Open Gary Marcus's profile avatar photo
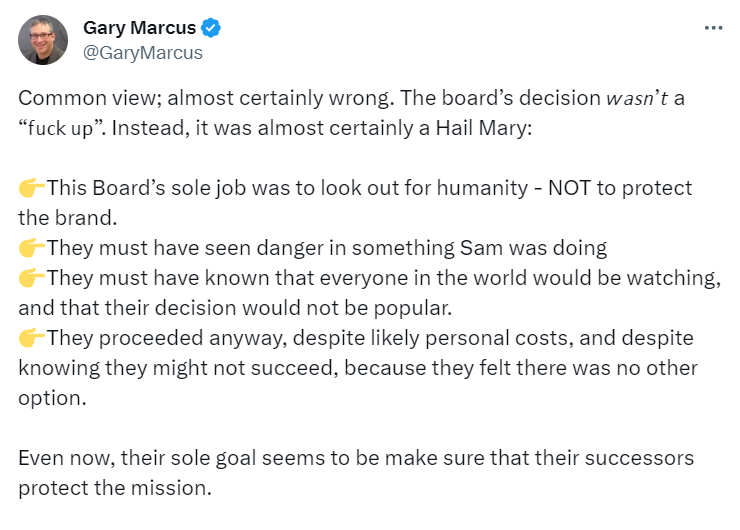 pyautogui.click(x=43, y=40)
